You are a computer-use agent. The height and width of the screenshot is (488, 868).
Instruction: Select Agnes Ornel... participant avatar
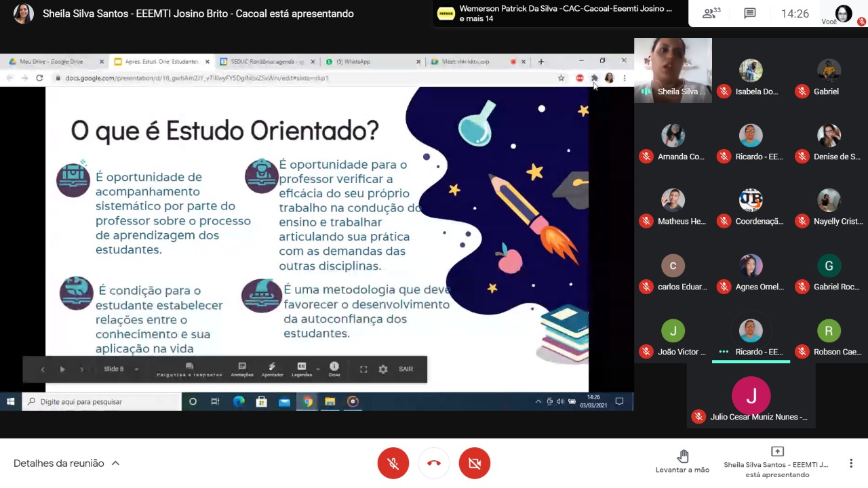pyautogui.click(x=751, y=266)
